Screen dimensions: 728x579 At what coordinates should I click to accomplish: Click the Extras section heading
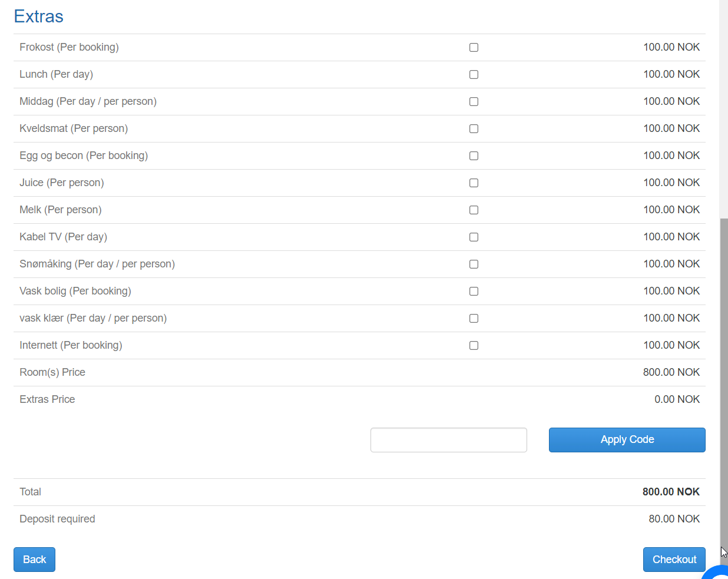39,16
